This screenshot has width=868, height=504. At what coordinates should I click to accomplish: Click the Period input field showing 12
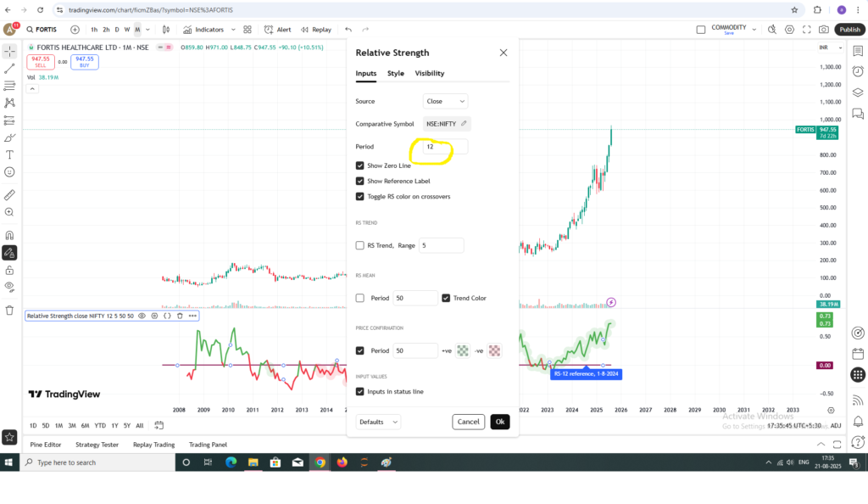(x=446, y=146)
